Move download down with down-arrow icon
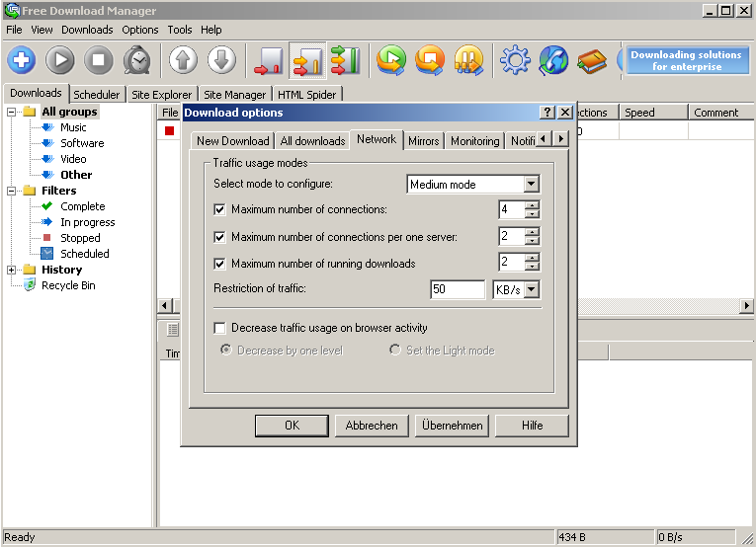This screenshot has height=547, width=756. pos(221,60)
